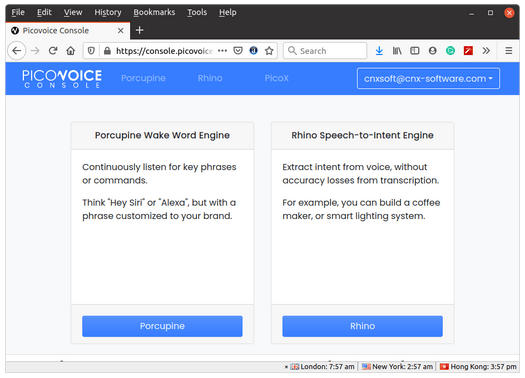Open the Firefox account avatar icon

click(x=433, y=51)
